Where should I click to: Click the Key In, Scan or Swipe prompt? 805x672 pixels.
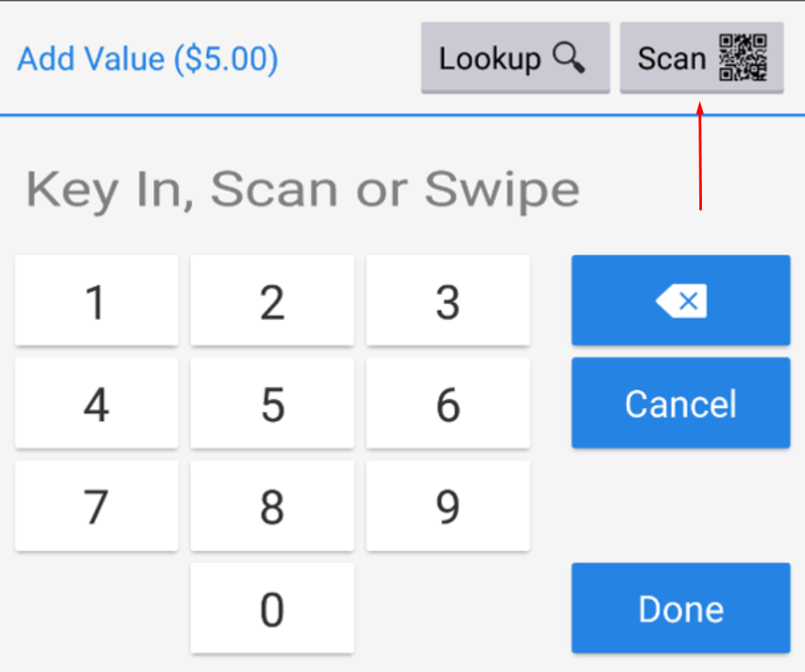tap(303, 188)
